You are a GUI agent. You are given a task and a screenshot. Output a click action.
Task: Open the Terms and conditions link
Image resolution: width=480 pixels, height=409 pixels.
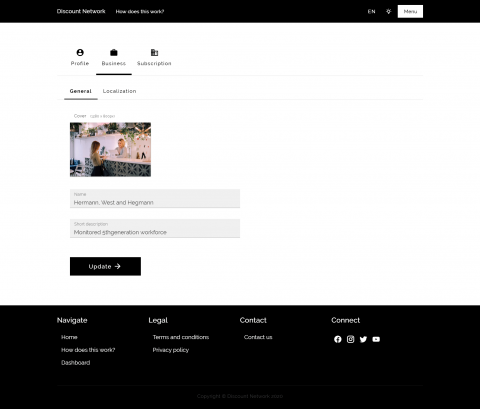pos(181,337)
